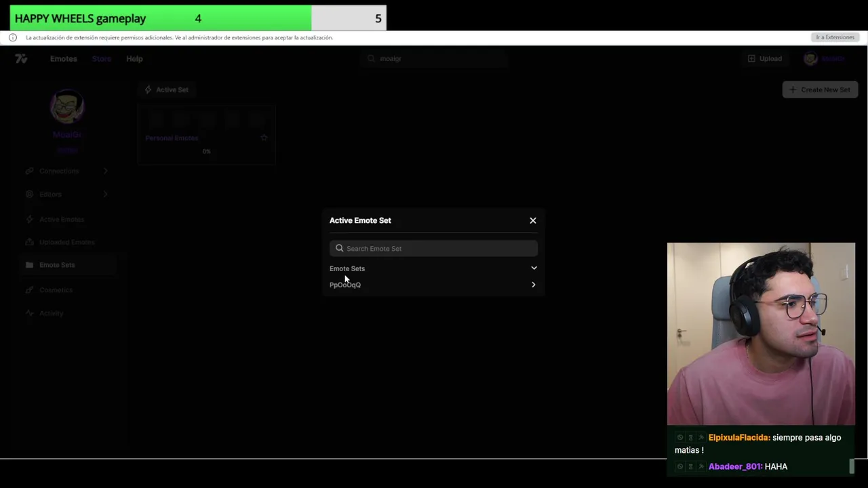This screenshot has width=868, height=488.
Task: Click the Ir a Extensiones button
Action: click(835, 37)
